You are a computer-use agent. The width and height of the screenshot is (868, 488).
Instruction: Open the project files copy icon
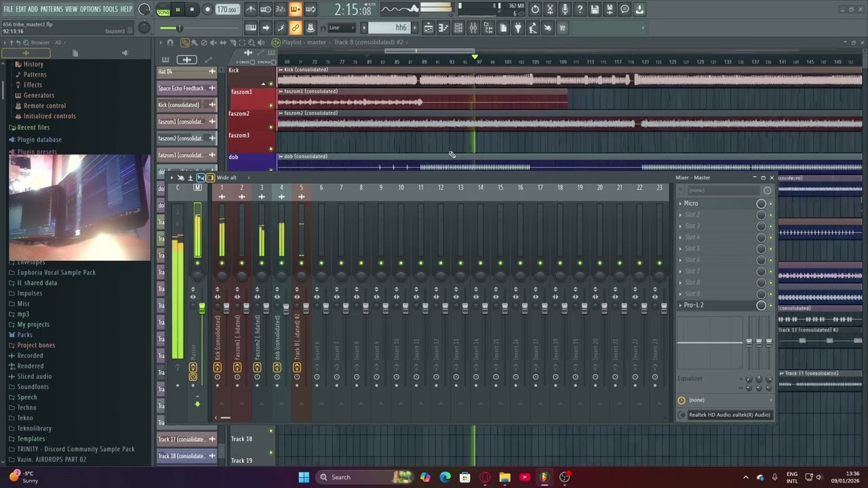pyautogui.click(x=502, y=28)
